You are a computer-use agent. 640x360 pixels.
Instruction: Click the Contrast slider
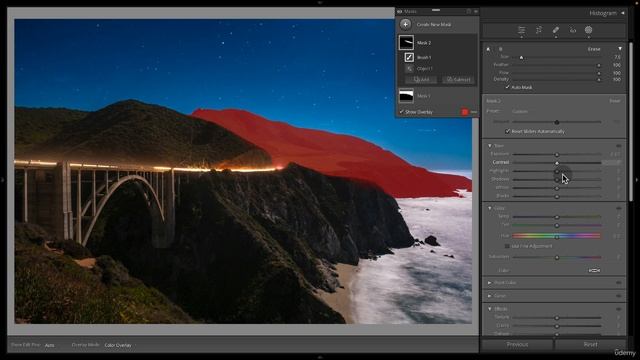[x=557, y=163]
